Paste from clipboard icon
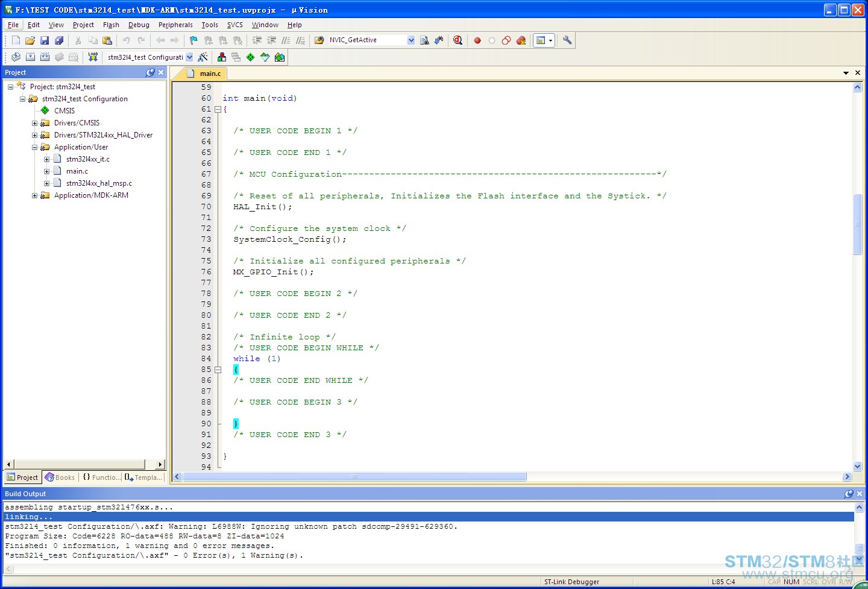868x589 pixels. pos(107,40)
